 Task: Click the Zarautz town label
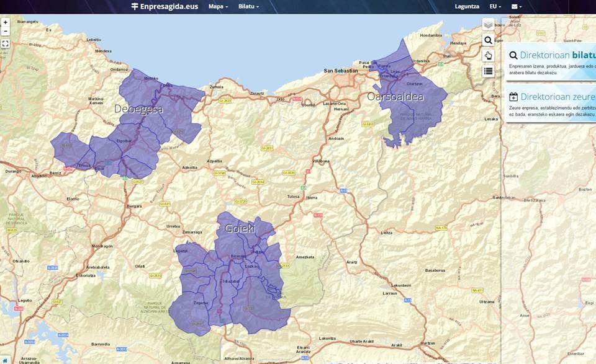point(256,94)
